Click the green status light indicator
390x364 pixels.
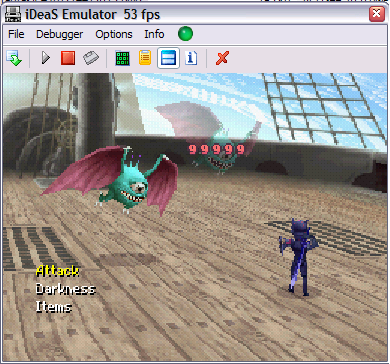tap(185, 34)
